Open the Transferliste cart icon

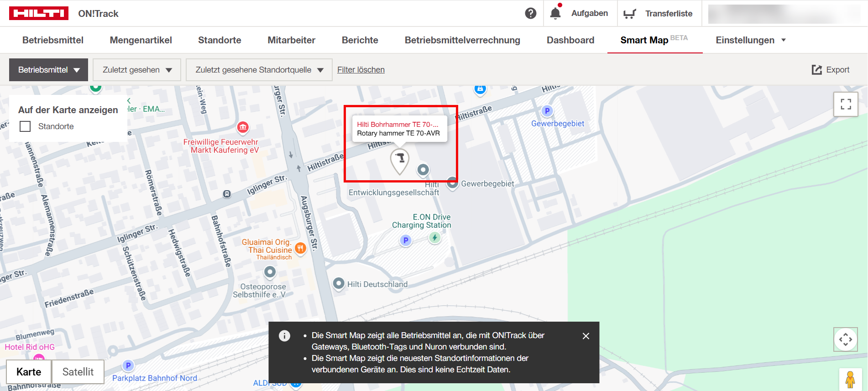629,14
